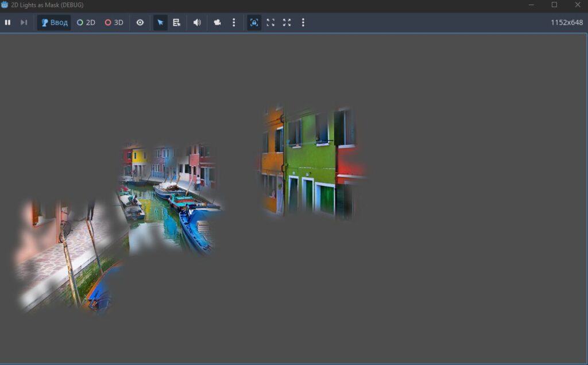The image size is (588, 365).
Task: Choose the list select mode icon
Action: pos(177,22)
